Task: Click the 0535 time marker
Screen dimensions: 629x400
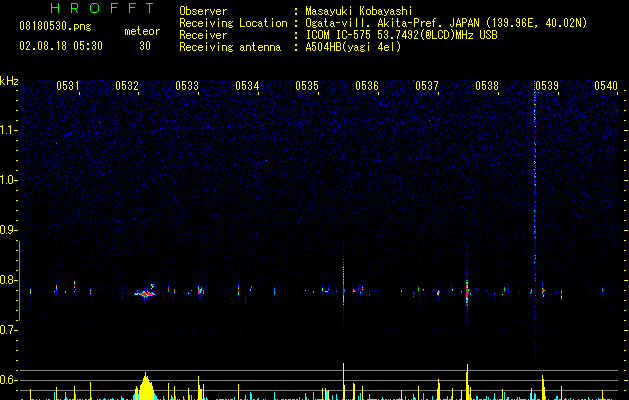Action: tap(307, 85)
